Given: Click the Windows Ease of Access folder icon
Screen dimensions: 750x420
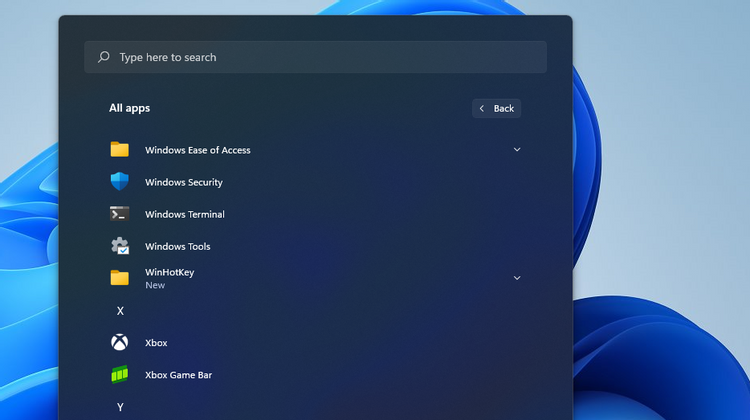Looking at the screenshot, I should [x=120, y=150].
